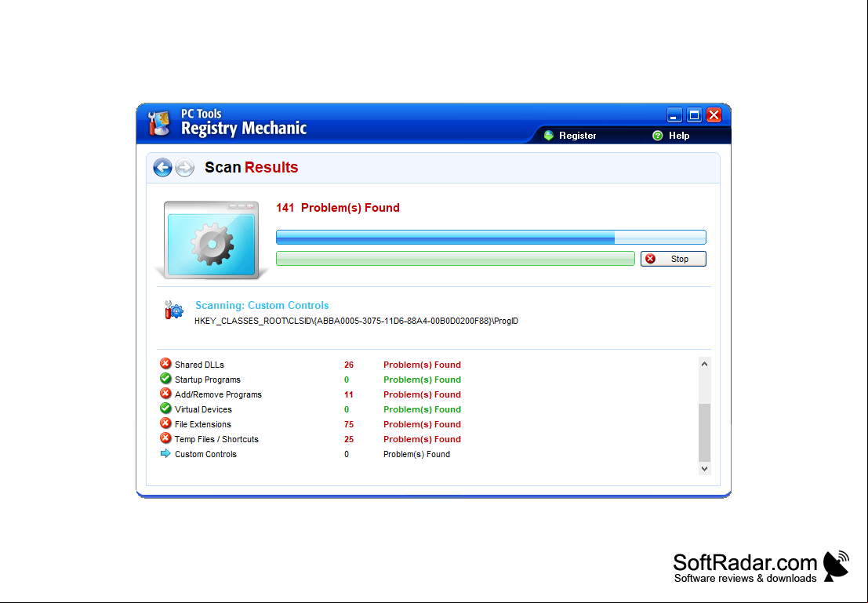Viewport: 868px width, 603px height.
Task: Click the large gear window scan icon
Action: point(212,240)
